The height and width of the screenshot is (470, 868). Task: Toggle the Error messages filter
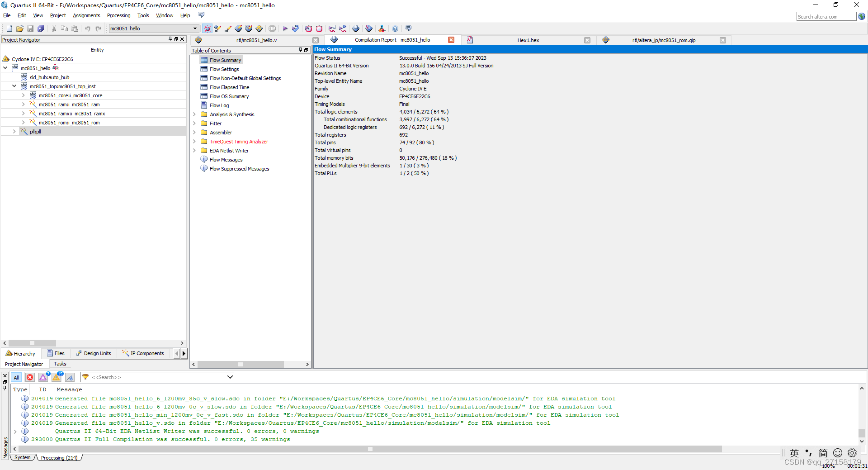coord(30,377)
